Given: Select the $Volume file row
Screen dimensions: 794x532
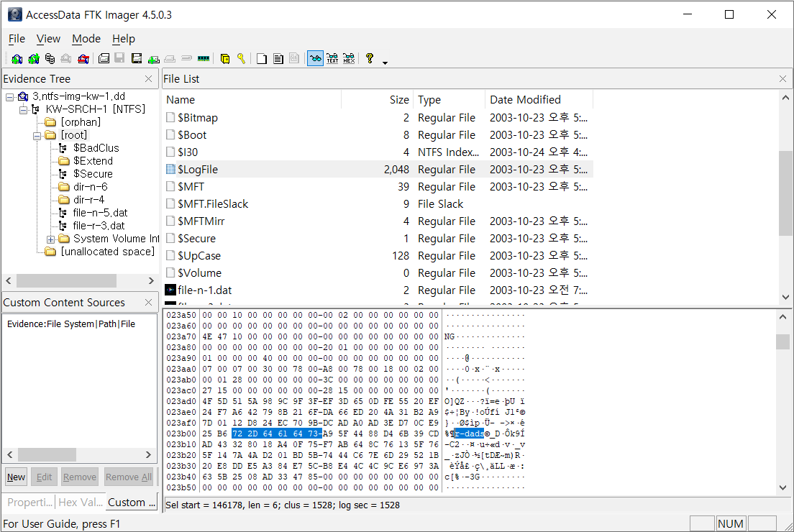Looking at the screenshot, I should [378, 273].
